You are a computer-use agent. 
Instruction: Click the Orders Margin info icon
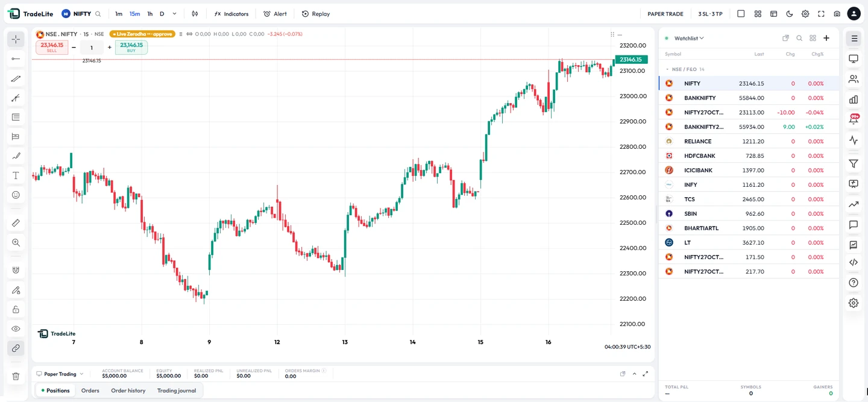tap(324, 371)
